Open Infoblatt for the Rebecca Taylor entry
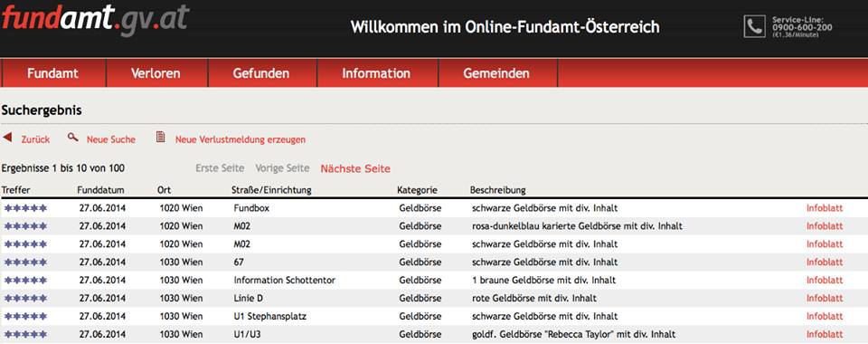 click(x=825, y=335)
